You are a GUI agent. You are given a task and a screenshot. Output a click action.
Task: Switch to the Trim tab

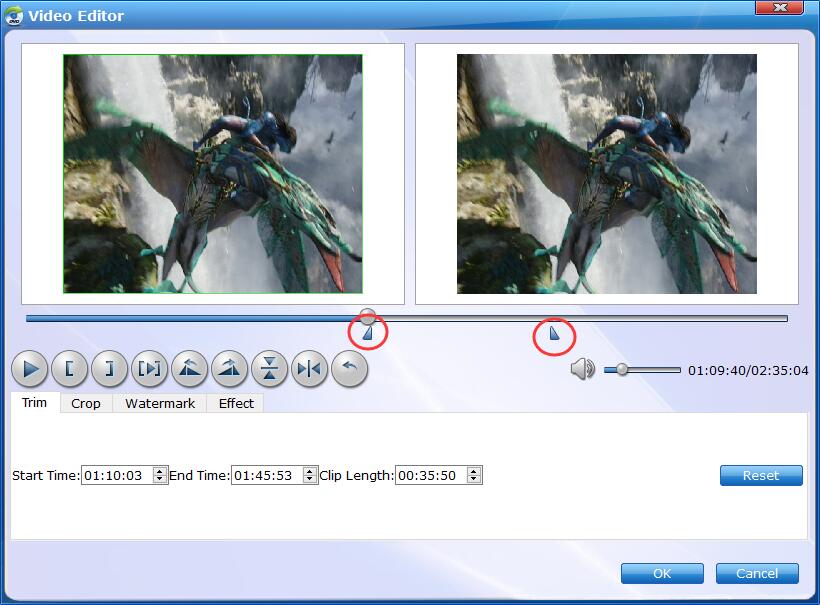click(35, 403)
